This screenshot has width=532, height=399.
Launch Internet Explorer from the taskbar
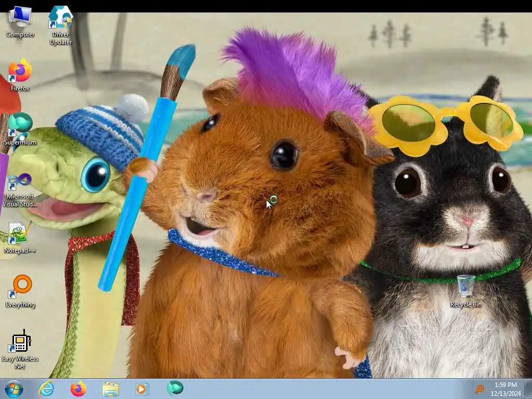(x=46, y=389)
